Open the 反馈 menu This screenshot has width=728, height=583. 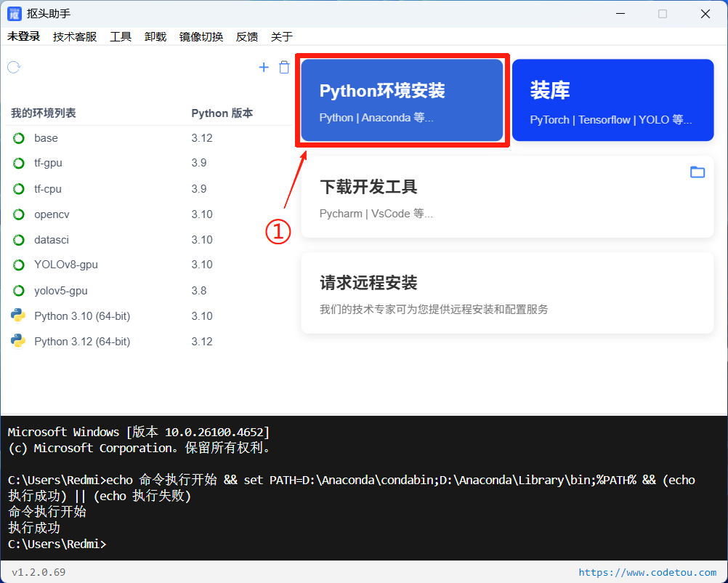coord(247,36)
